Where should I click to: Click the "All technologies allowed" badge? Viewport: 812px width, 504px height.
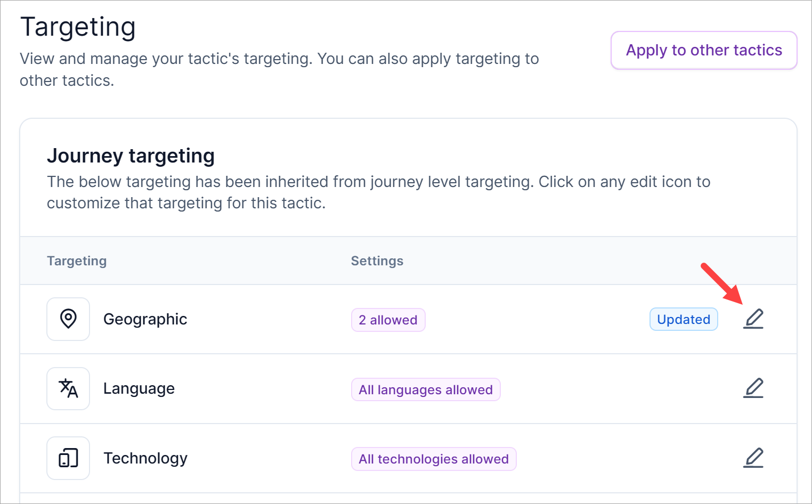[434, 459]
